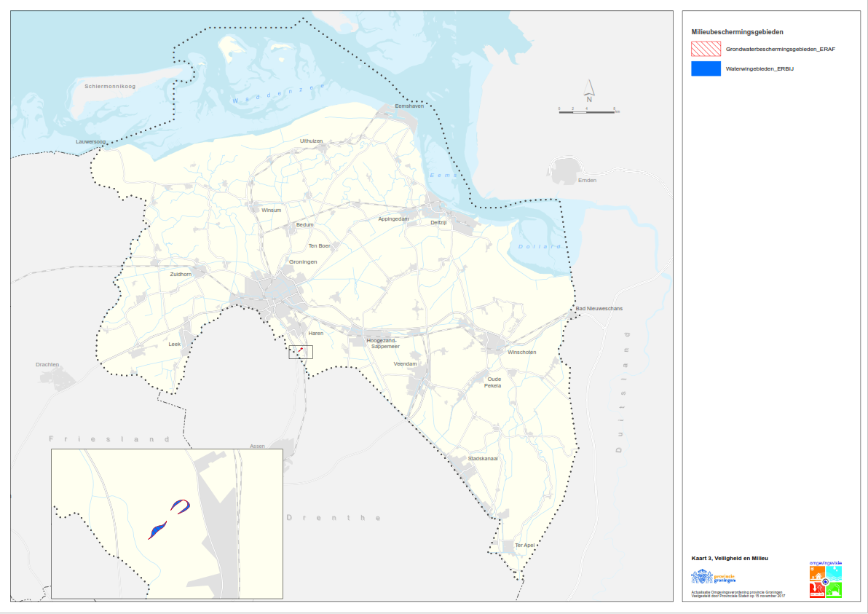Click the green factory tile in Omgevingsvisie logo
The height and width of the screenshot is (614, 868).
pos(834,590)
